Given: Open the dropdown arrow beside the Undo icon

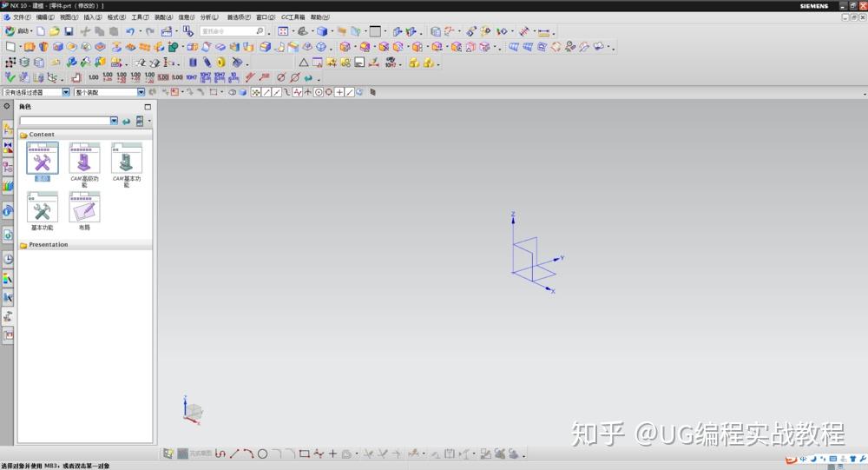Looking at the screenshot, I should click(x=140, y=31).
